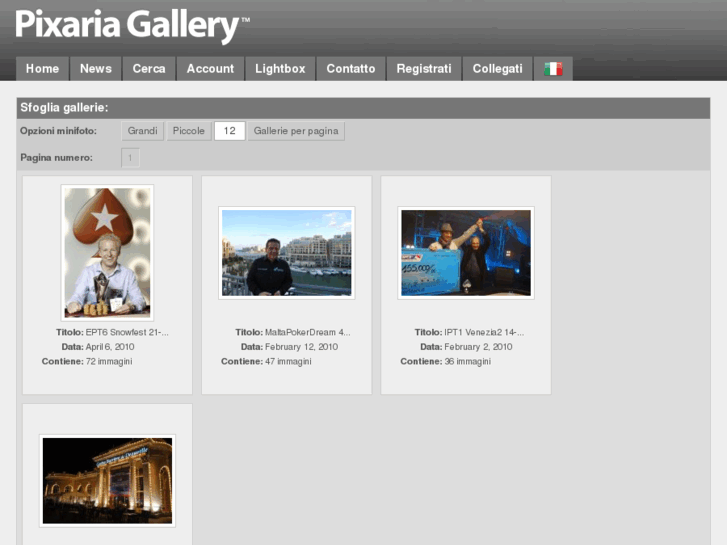Click the date 'April 6, 2010'
Screen dimensions: 727x545
point(110,346)
